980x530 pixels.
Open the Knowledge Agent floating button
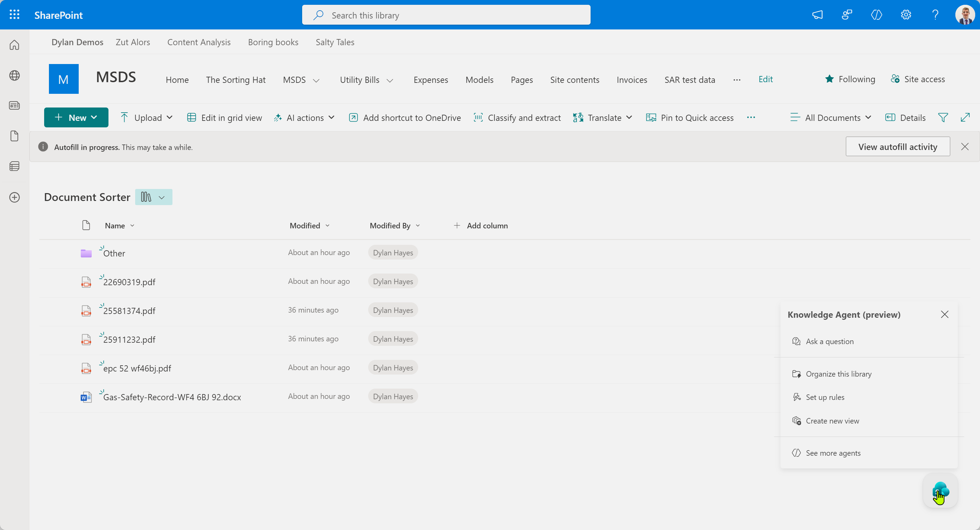[x=941, y=491]
